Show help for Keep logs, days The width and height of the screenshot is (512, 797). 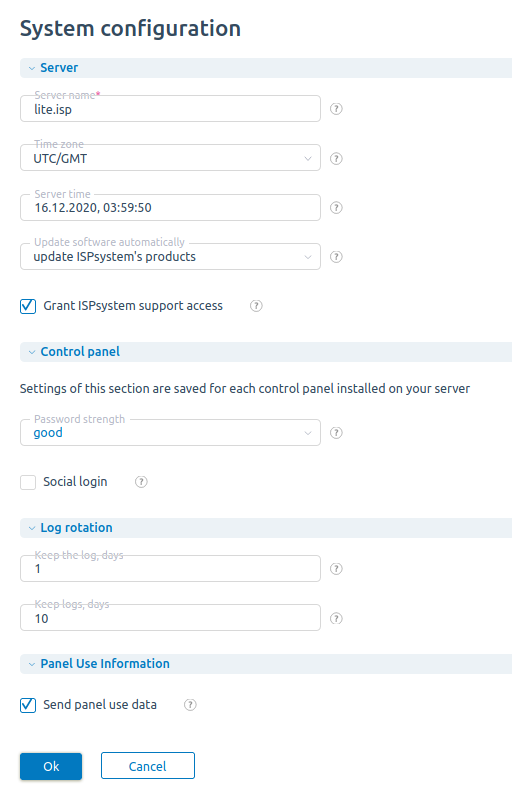[x=336, y=618]
